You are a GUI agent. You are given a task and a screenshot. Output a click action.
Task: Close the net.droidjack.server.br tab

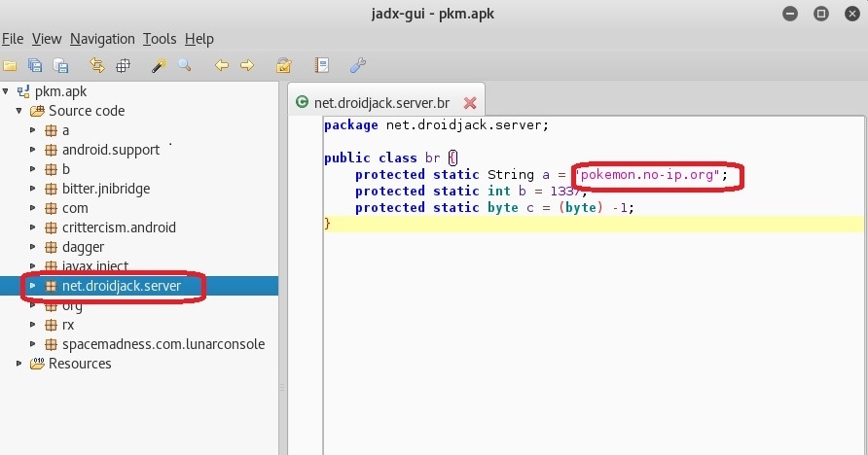pos(470,103)
